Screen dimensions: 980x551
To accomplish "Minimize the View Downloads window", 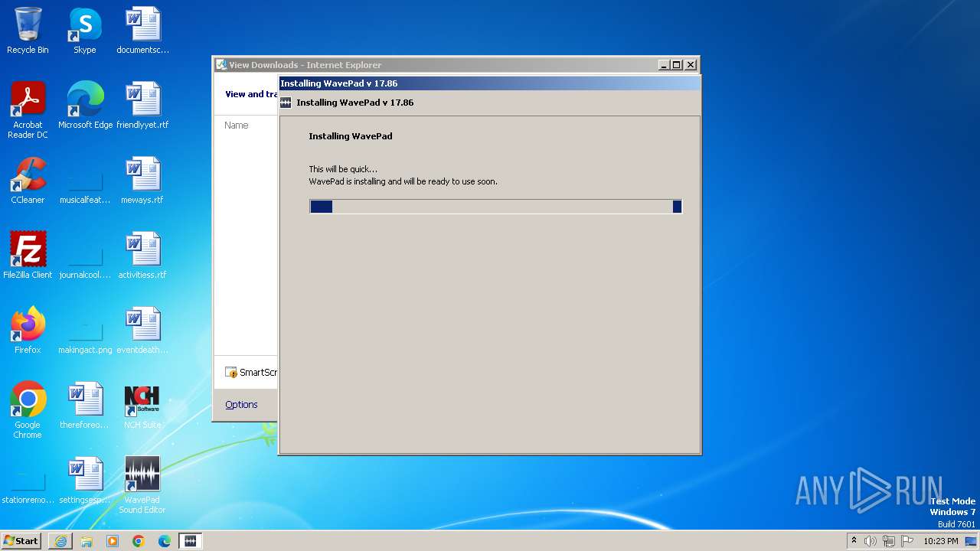I will (664, 65).
